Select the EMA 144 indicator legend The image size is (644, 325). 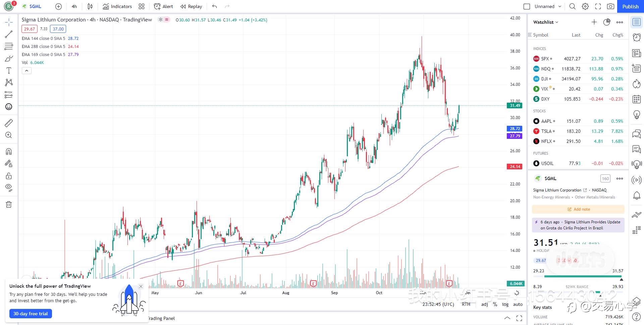pos(50,38)
